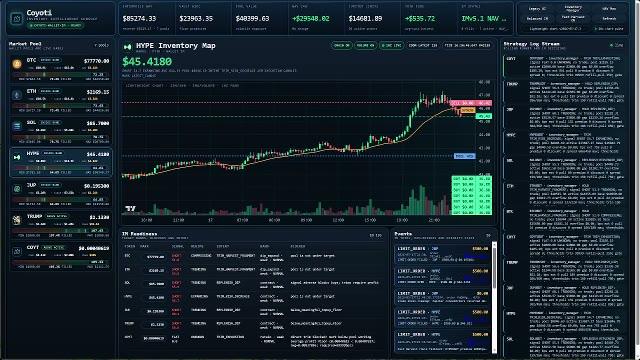Image resolution: width=640 pixels, height=360 pixels.
Task: Click the blue level label on chart right edge
Action: point(464,156)
